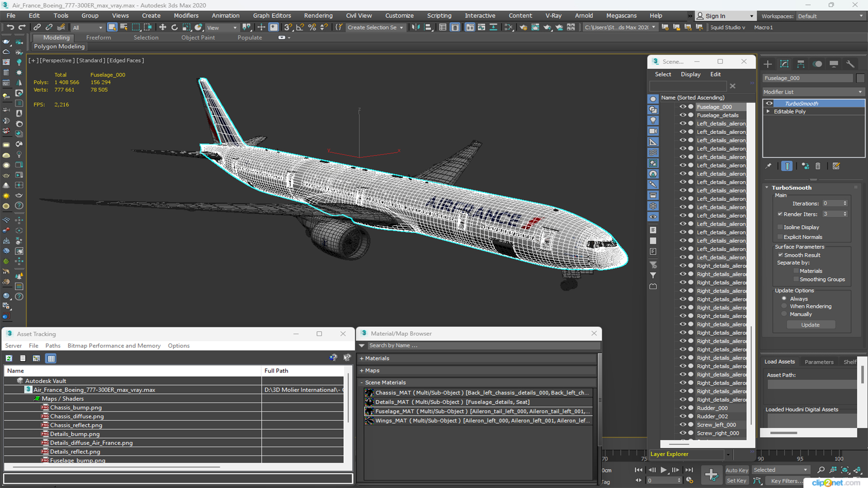This screenshot has width=868, height=488.
Task: Toggle Percent Snap in the toolbar
Action: click(312, 28)
